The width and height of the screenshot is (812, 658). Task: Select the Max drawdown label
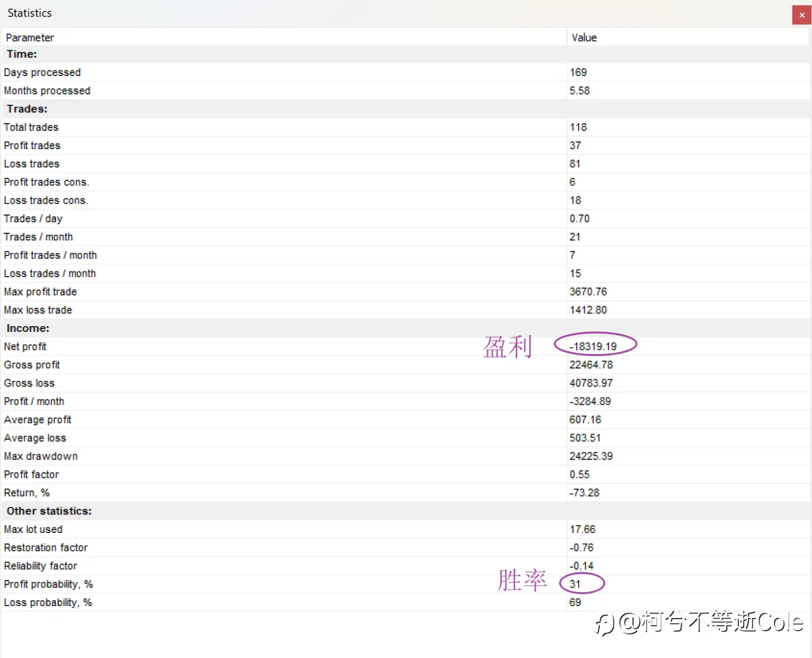pos(41,456)
